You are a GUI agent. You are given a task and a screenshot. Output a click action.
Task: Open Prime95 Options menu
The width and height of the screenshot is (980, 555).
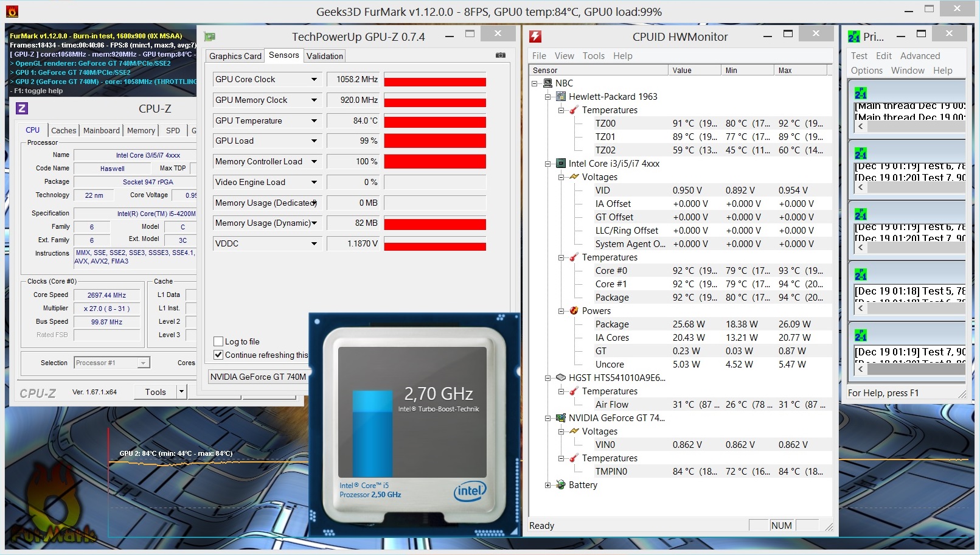867,70
